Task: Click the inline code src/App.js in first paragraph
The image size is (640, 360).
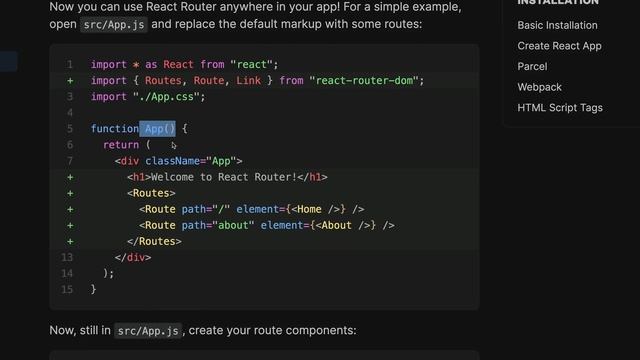Action: pyautogui.click(x=114, y=24)
